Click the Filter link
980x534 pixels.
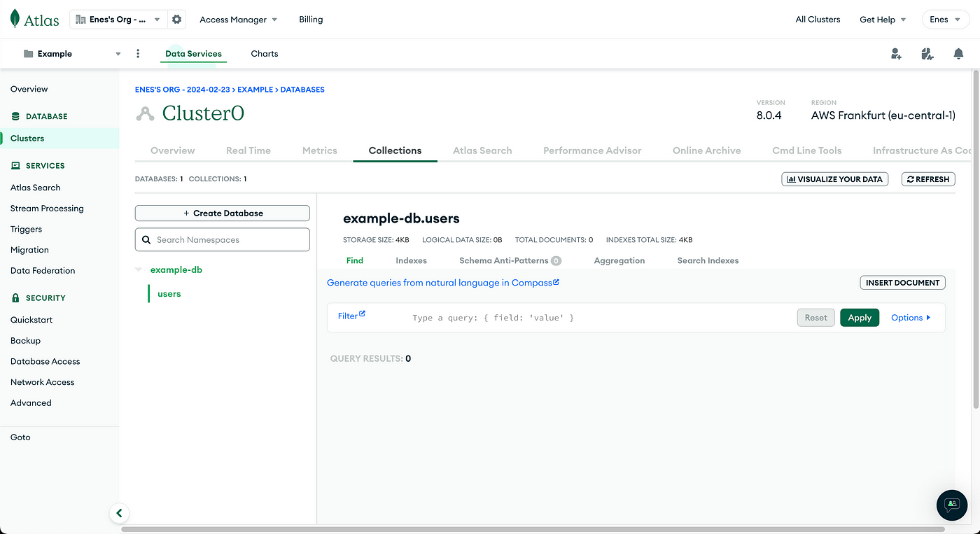click(x=348, y=316)
